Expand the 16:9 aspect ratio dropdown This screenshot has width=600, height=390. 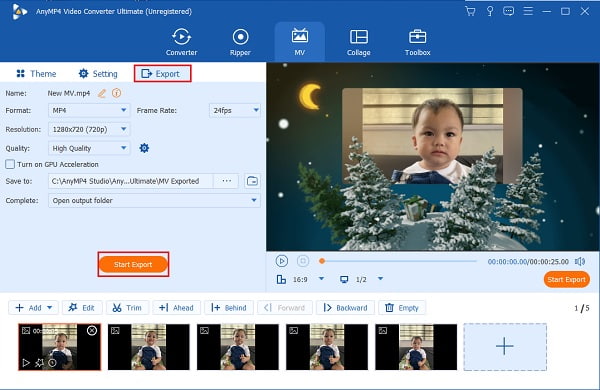[x=321, y=279]
